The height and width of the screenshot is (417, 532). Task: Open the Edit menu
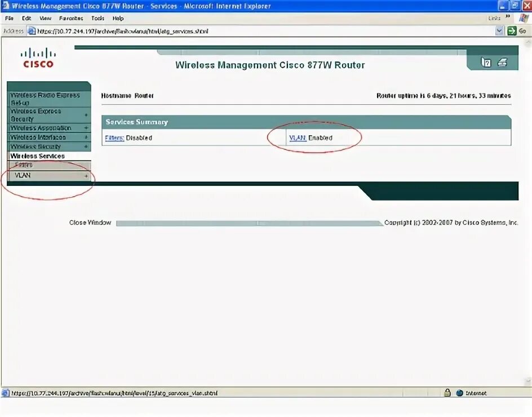click(x=26, y=19)
